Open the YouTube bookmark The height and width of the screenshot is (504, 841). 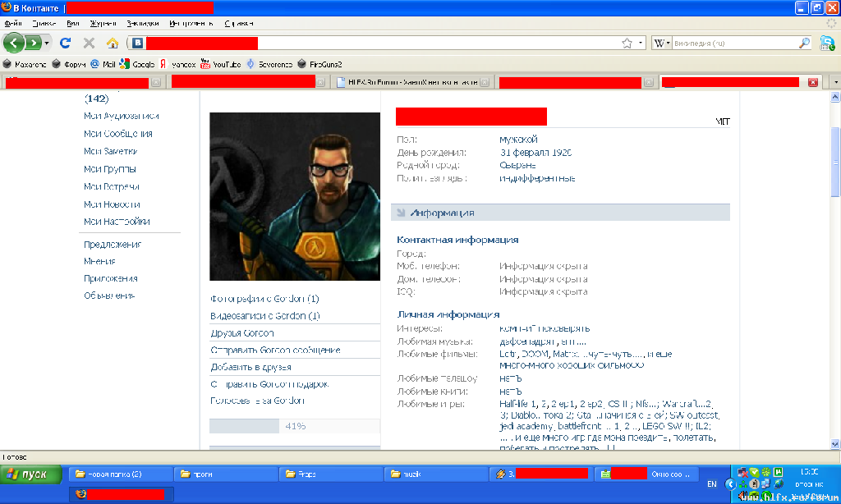click(220, 64)
